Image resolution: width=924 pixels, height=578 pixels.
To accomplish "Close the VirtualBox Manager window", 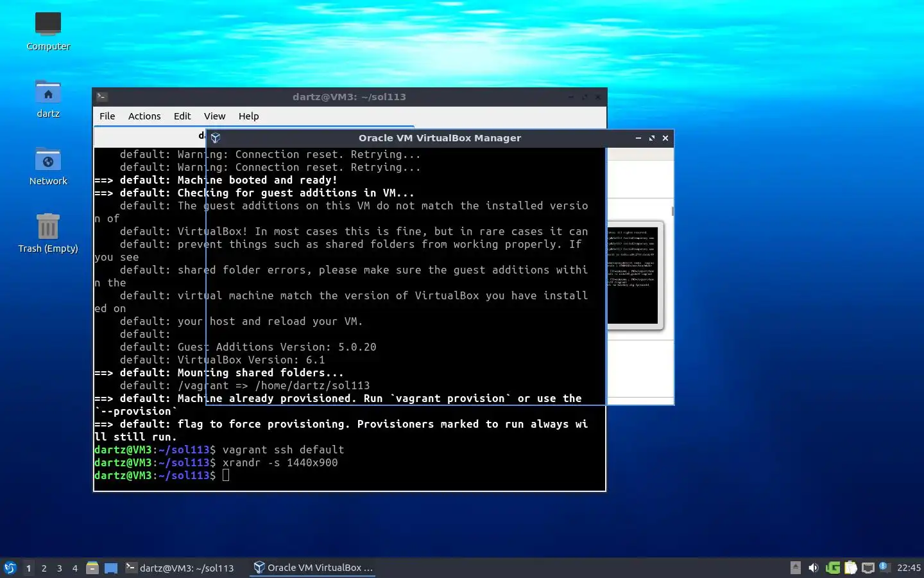I will (x=665, y=138).
